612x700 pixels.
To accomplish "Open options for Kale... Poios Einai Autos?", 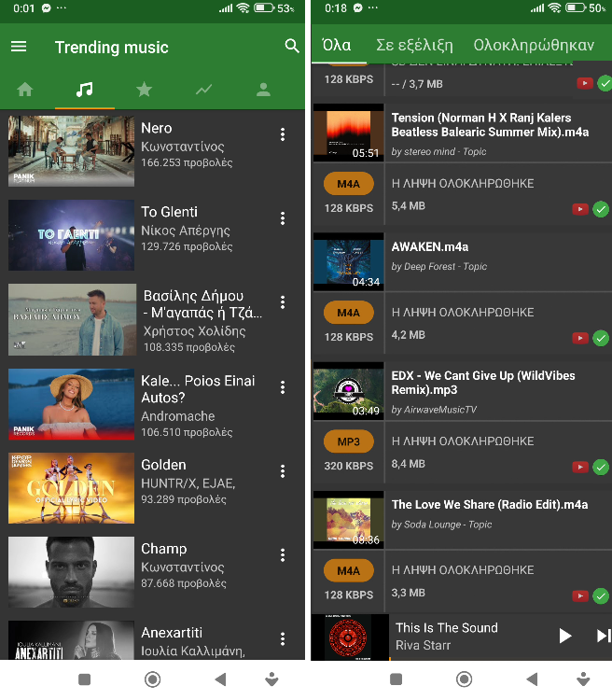I will (x=283, y=387).
